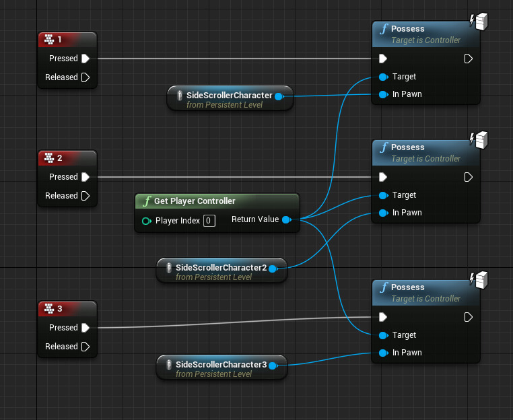Click Target pin on bottom Possess node

(x=383, y=336)
